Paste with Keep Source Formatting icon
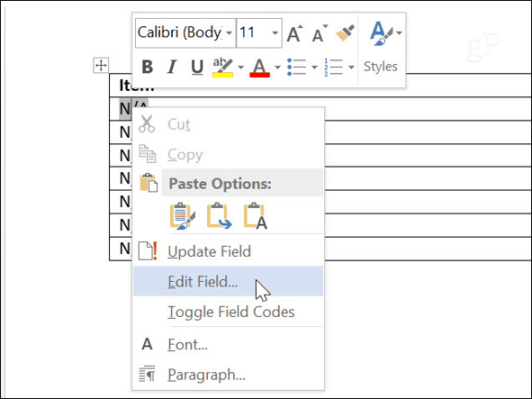The height and width of the screenshot is (399, 532). [183, 215]
